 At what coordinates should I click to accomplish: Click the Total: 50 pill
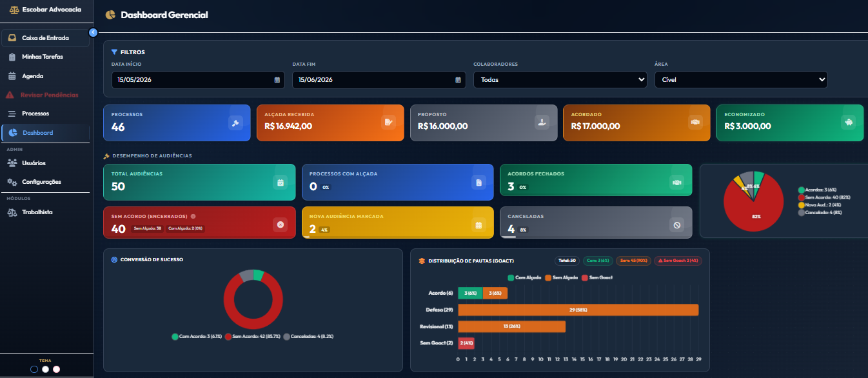pos(567,261)
